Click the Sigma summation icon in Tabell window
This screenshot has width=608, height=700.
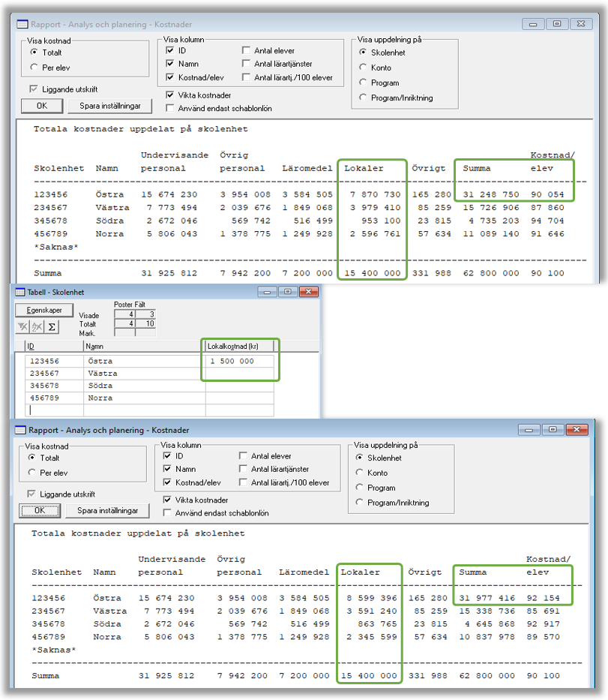pos(52,327)
